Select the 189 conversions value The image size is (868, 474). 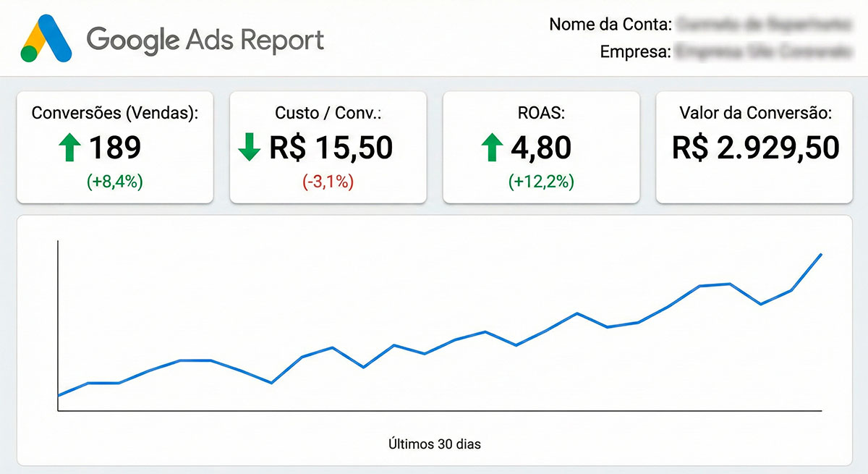click(x=115, y=148)
